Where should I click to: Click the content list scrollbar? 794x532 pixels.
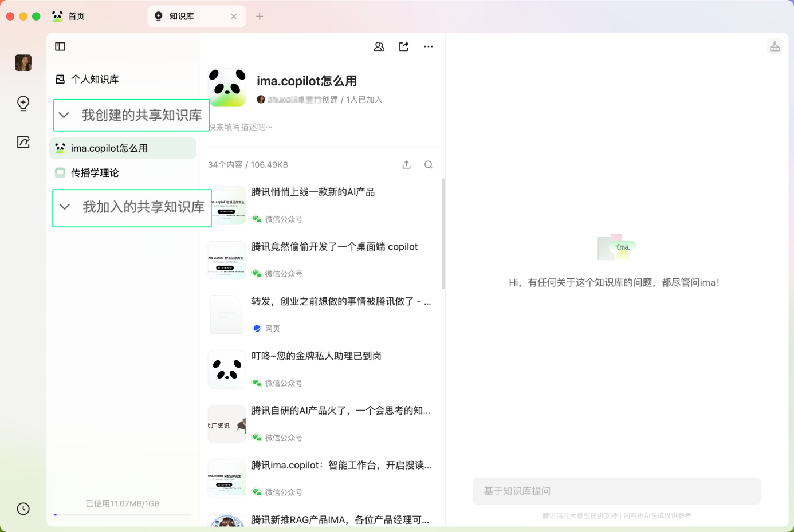coord(443,234)
